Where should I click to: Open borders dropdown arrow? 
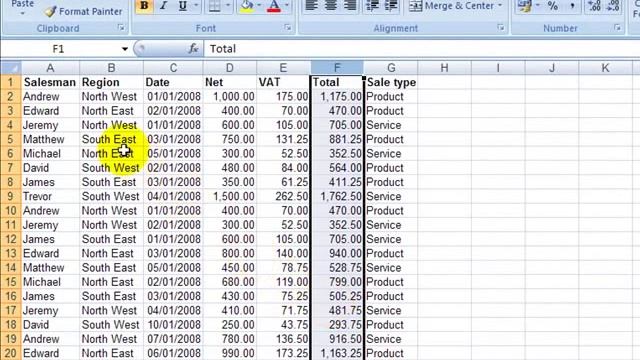pos(228,6)
